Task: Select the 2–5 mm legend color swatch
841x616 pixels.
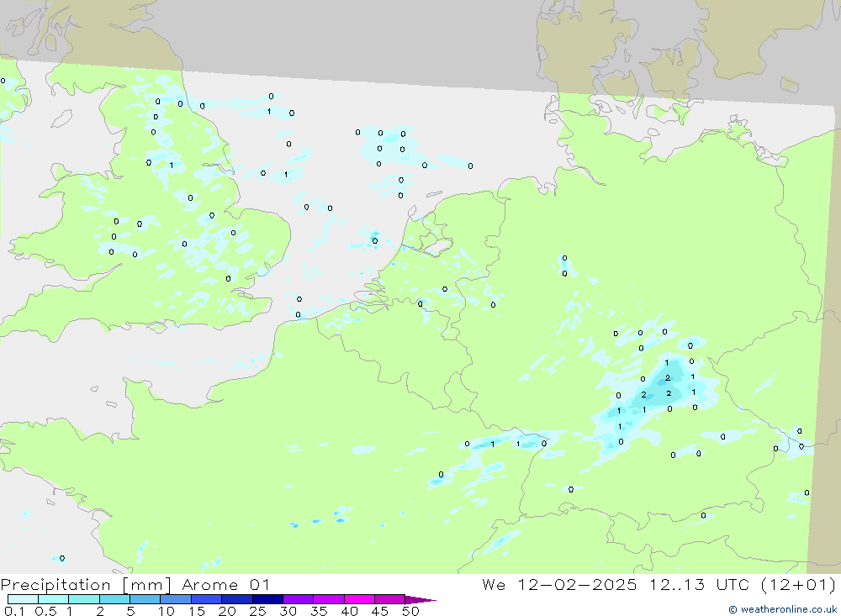Action: (114, 599)
